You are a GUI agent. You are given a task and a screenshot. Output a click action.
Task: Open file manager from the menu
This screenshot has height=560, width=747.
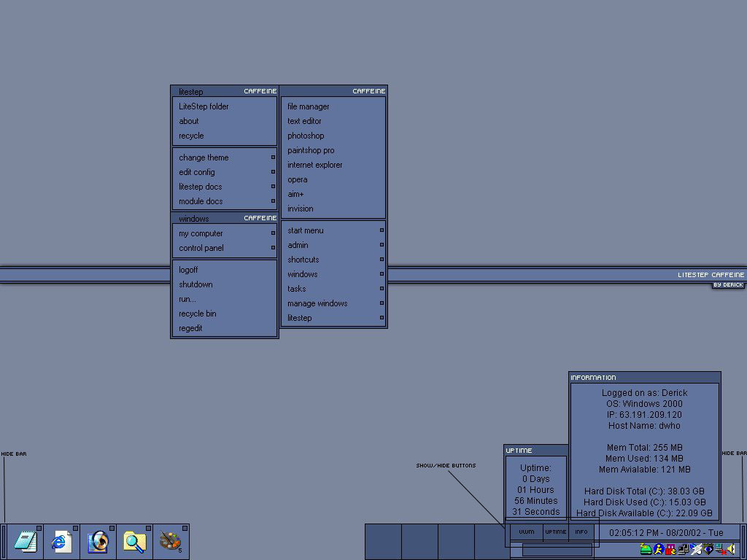click(333, 106)
